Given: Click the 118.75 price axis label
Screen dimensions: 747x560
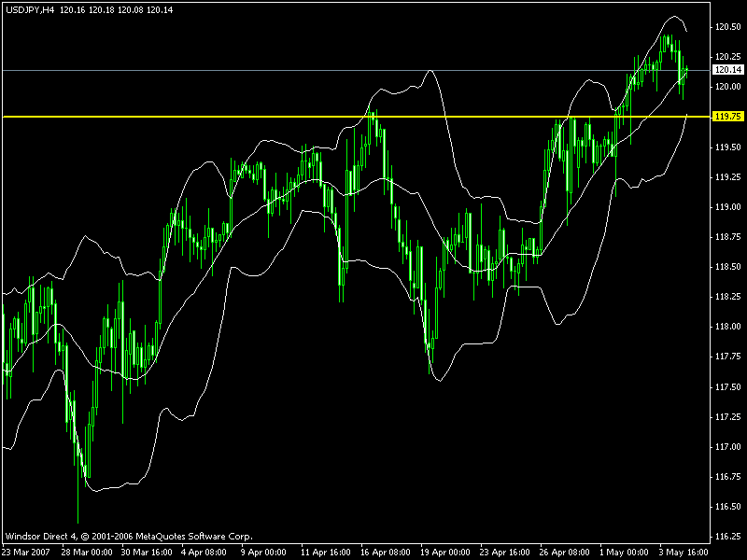Looking at the screenshot, I should tap(728, 237).
